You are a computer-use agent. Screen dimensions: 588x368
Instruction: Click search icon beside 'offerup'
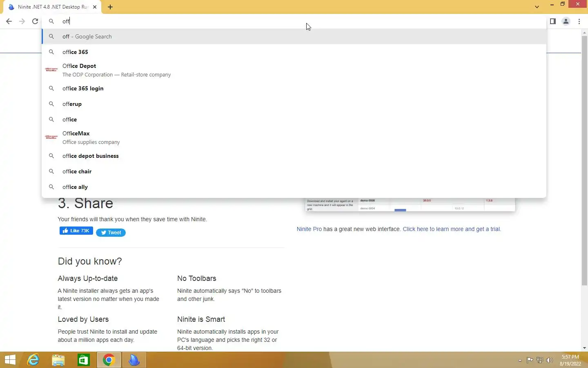tap(51, 104)
